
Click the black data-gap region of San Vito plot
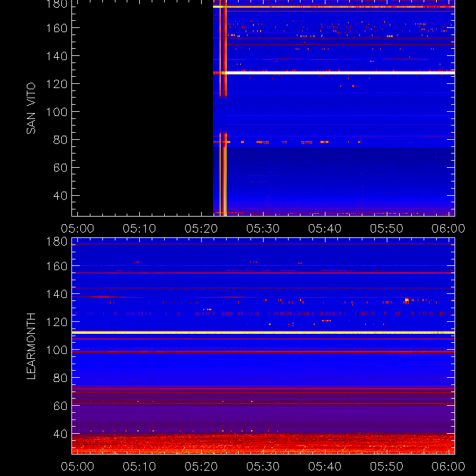coord(142,108)
